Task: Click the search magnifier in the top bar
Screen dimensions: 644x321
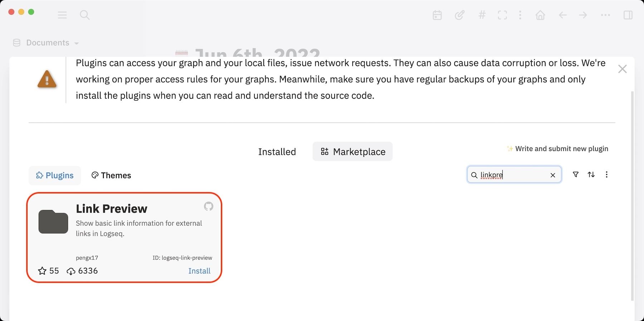Action: (84, 15)
